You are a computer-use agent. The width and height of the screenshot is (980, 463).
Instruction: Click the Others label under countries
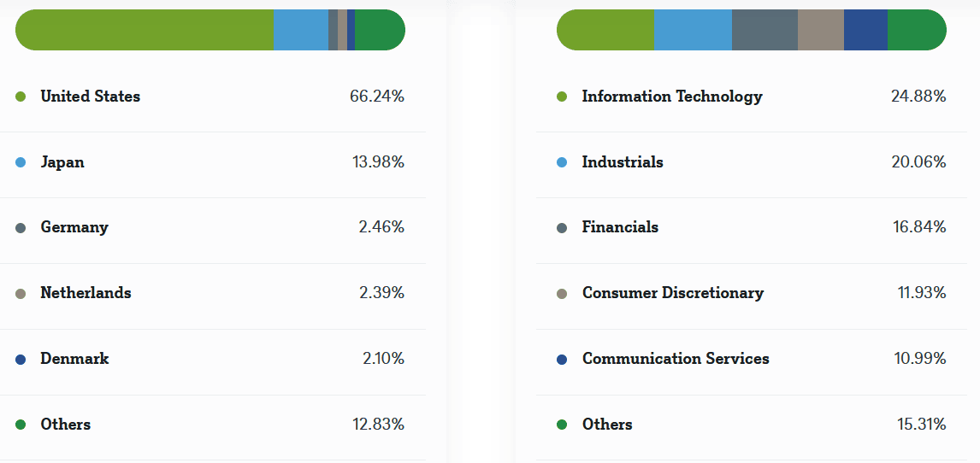(65, 425)
